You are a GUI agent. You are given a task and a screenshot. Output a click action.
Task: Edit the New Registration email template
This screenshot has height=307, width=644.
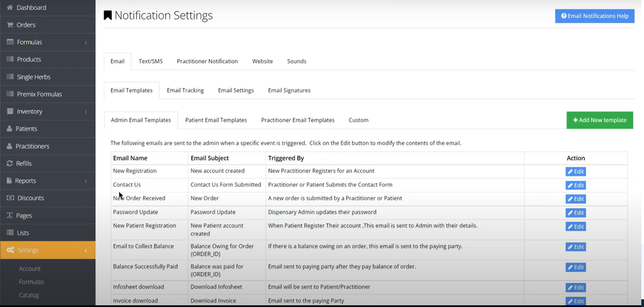[576, 171]
